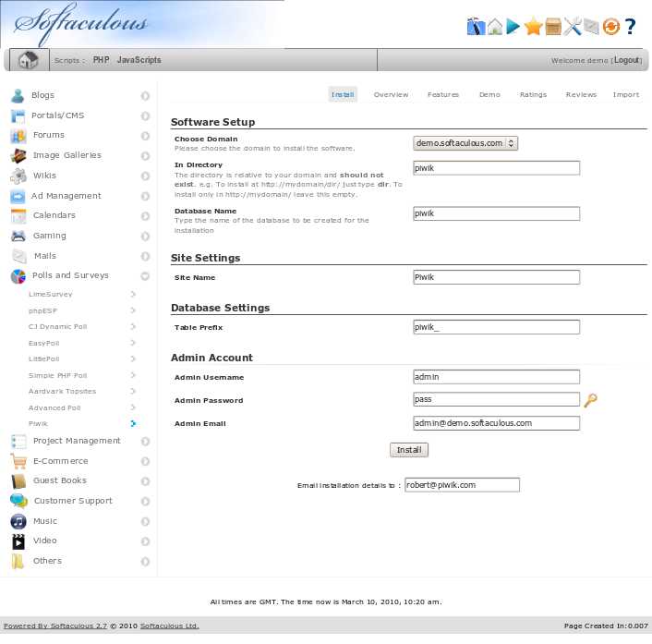Click the Site Name input field
Viewport: 652px width, 644px height.
(x=497, y=277)
